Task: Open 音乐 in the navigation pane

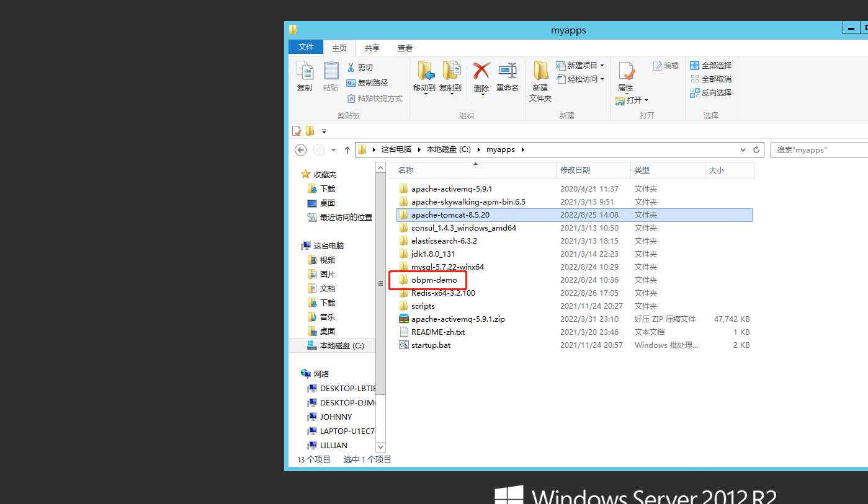Action: (321, 317)
